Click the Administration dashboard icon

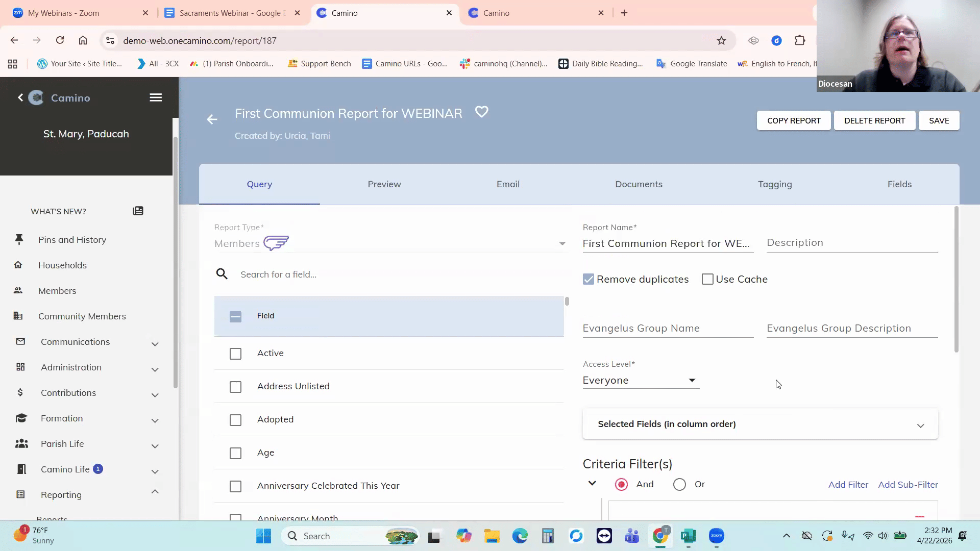point(20,367)
